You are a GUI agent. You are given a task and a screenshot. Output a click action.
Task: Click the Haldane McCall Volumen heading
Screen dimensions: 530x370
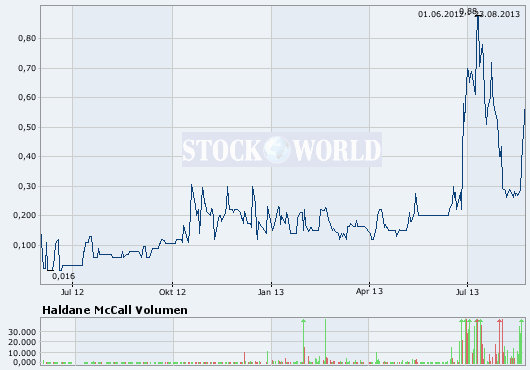click(115, 310)
